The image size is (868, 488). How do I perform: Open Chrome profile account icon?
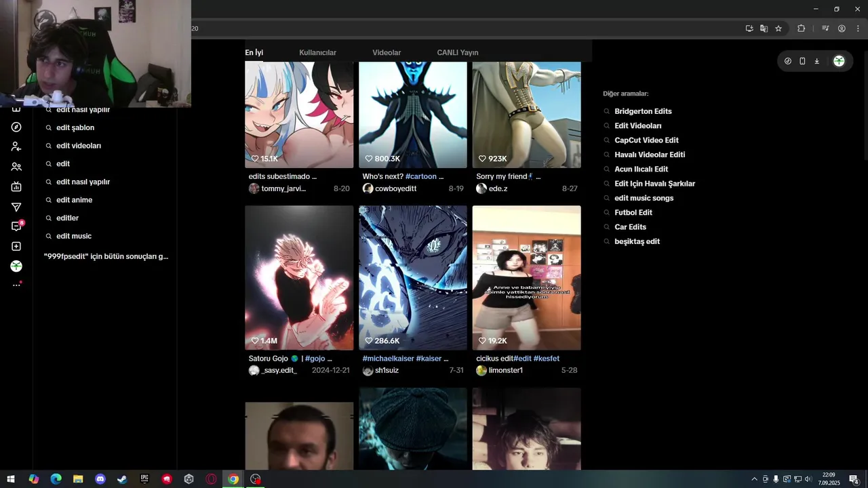(x=842, y=28)
